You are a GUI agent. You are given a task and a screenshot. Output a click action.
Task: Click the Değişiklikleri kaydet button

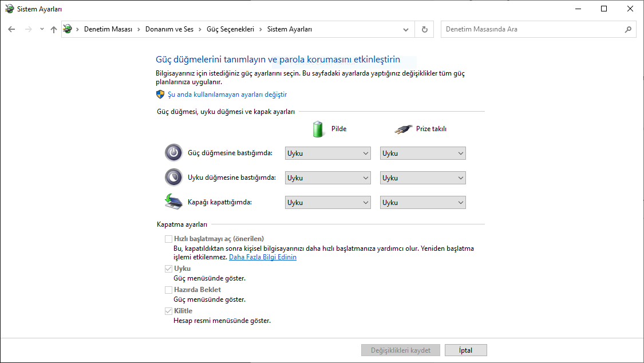coord(401,350)
